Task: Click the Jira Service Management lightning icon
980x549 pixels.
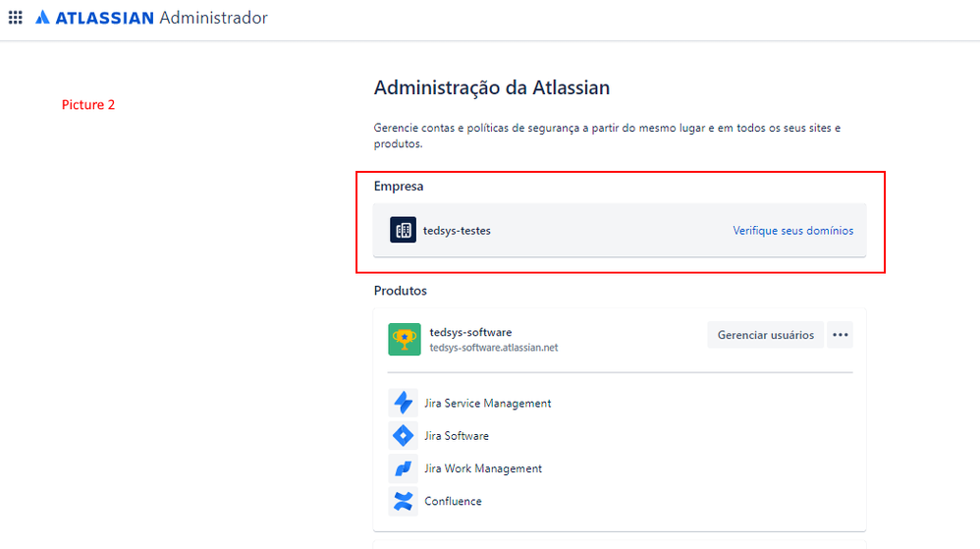Action: [x=404, y=403]
